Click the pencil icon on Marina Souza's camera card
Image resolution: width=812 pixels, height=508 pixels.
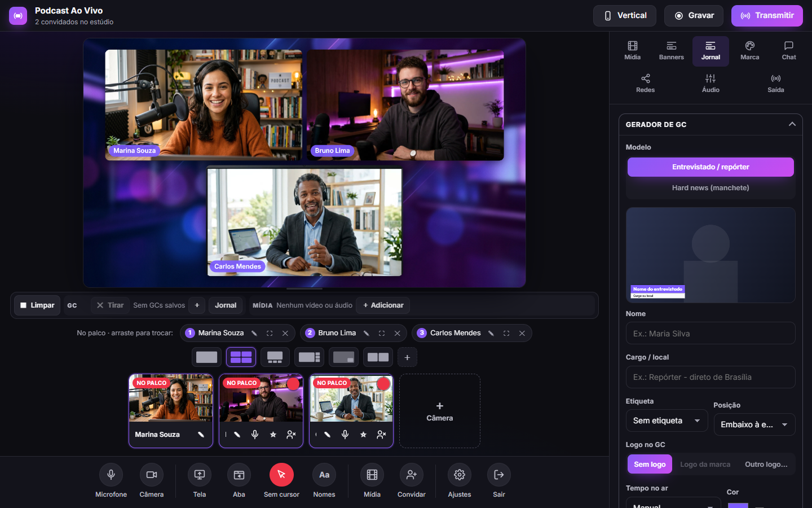201,435
